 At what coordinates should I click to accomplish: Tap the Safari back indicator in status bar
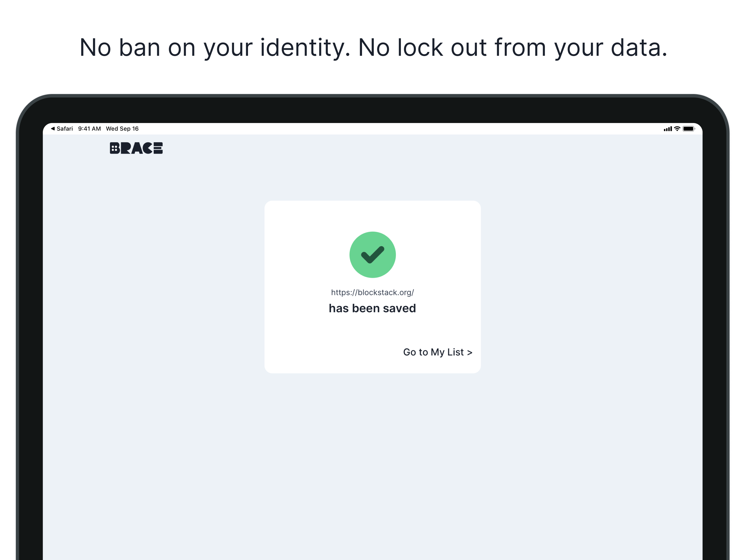point(53,128)
